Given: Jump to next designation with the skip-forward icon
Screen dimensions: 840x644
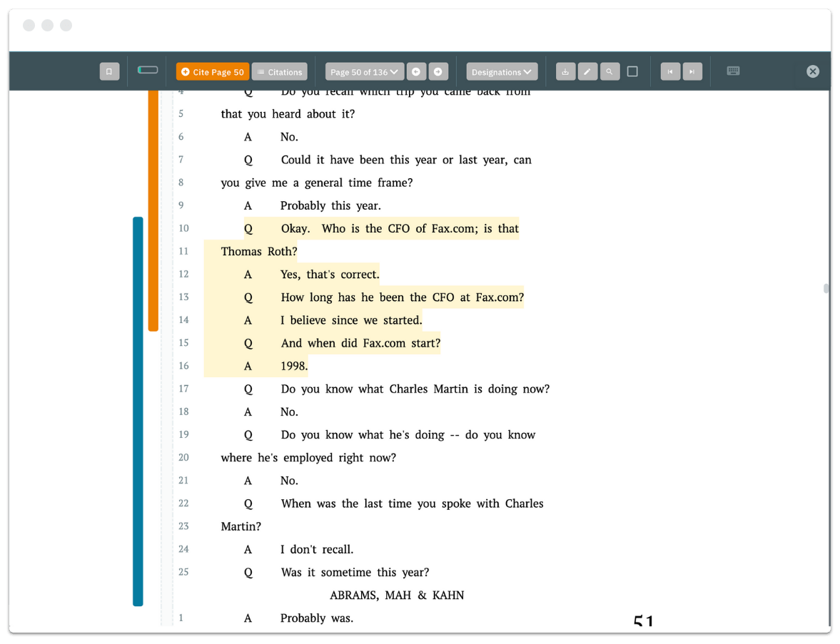Looking at the screenshot, I should point(692,71).
